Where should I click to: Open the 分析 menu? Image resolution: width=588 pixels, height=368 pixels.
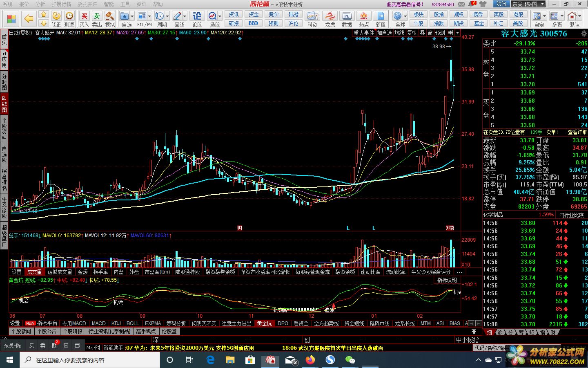pos(40,4)
